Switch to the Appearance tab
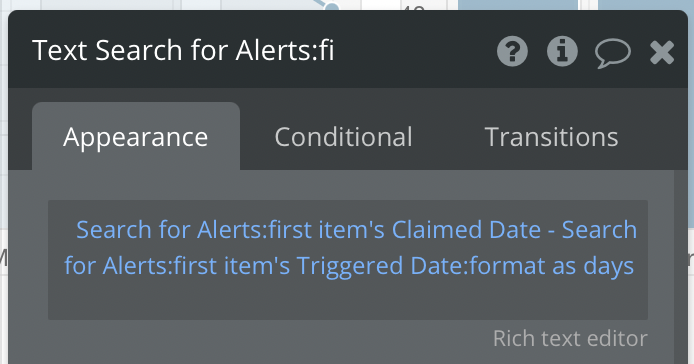This screenshot has height=364, width=694. [136, 137]
